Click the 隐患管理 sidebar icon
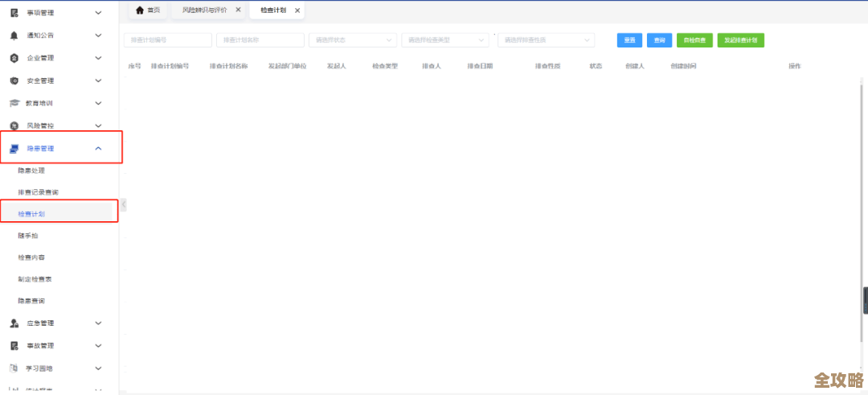Image resolution: width=868 pixels, height=395 pixels. coord(14,149)
